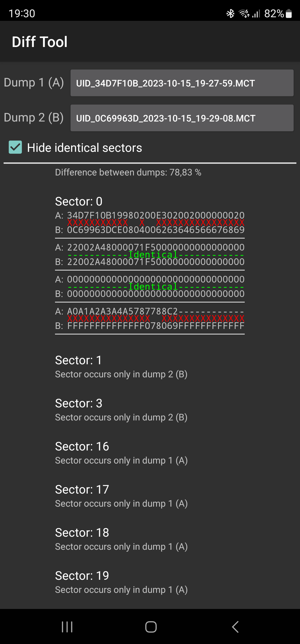Tap the Android back navigation icon
This screenshot has width=300, height=644.
[235, 627]
